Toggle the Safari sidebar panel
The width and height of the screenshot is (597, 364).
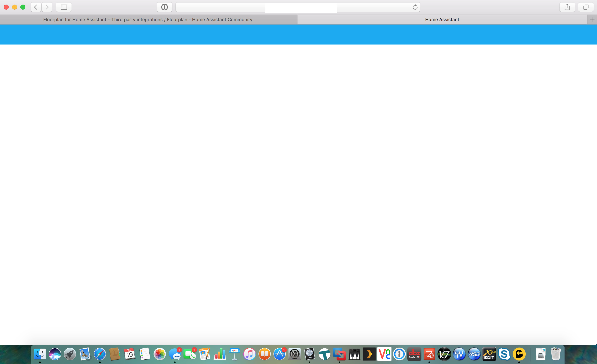[x=64, y=7]
